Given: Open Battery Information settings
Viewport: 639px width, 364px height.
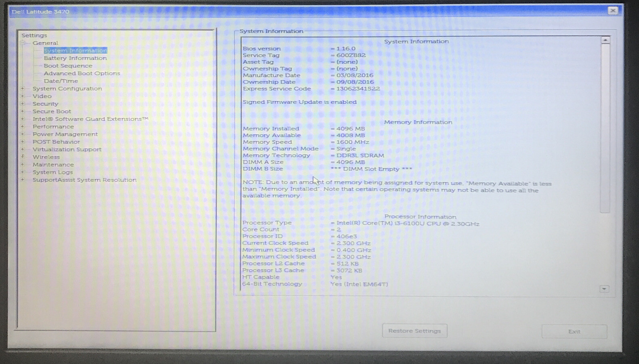Looking at the screenshot, I should 75,58.
